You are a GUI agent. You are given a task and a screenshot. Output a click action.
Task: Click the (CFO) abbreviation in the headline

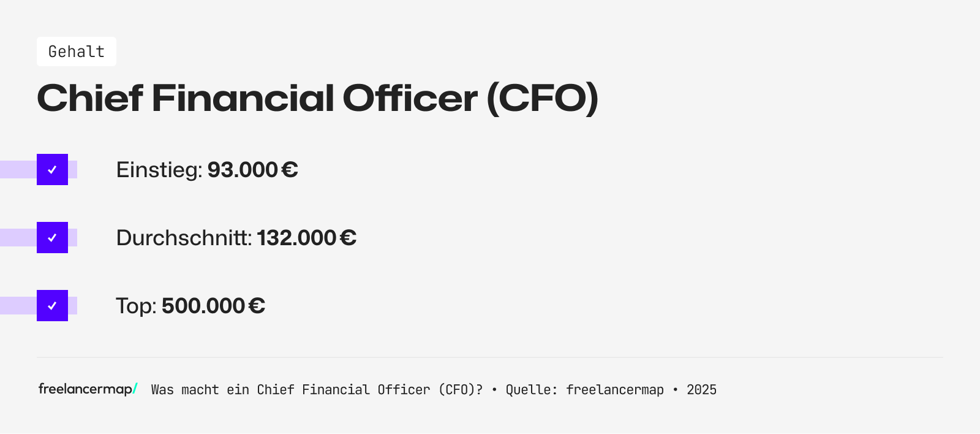[542, 99]
